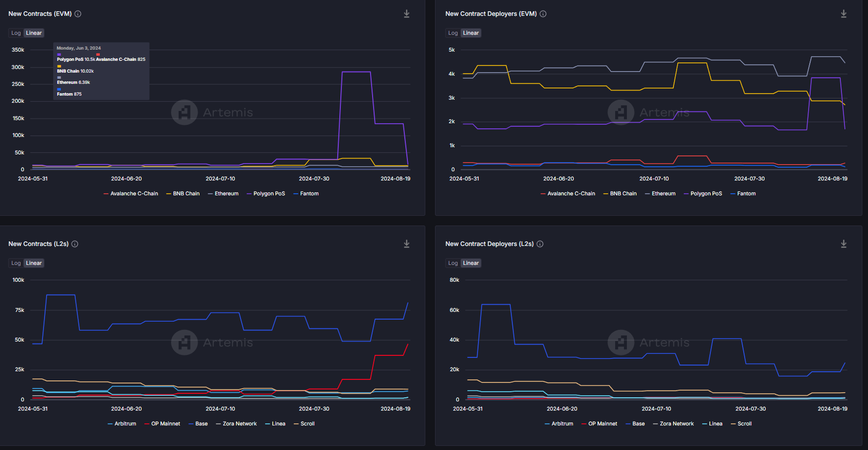Click Base line peak in Deployers (L2s) chart
The image size is (868, 450).
point(496,305)
